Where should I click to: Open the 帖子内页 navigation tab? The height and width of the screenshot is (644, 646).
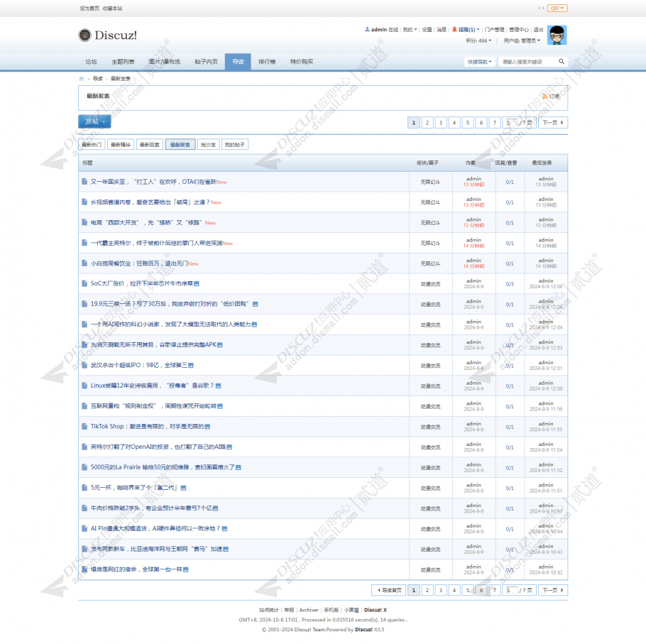[x=206, y=62]
